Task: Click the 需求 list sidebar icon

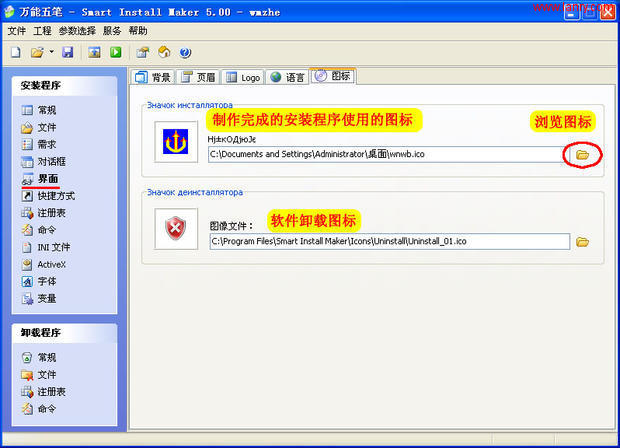Action: pos(27,144)
